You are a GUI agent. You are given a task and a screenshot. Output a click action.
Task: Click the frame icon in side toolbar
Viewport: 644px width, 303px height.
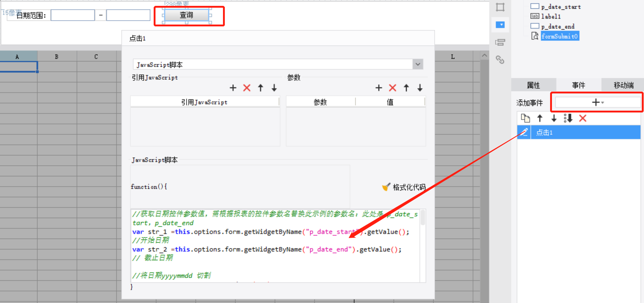pyautogui.click(x=500, y=7)
